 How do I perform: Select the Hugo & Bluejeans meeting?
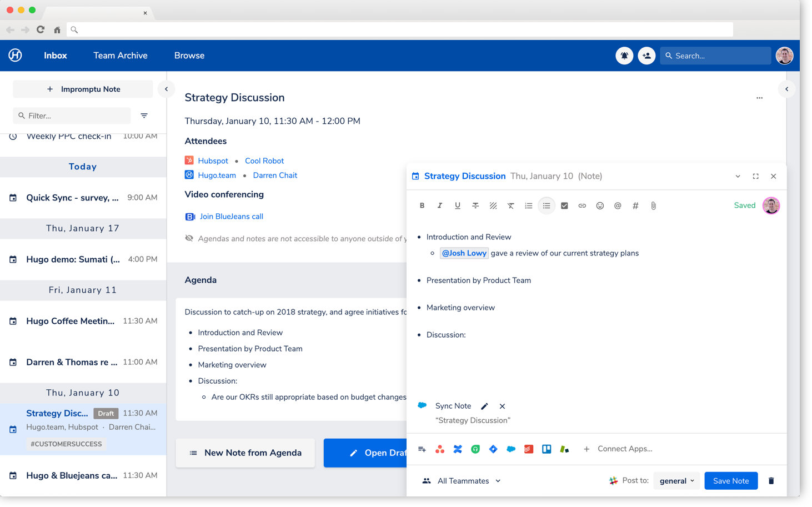(83, 476)
